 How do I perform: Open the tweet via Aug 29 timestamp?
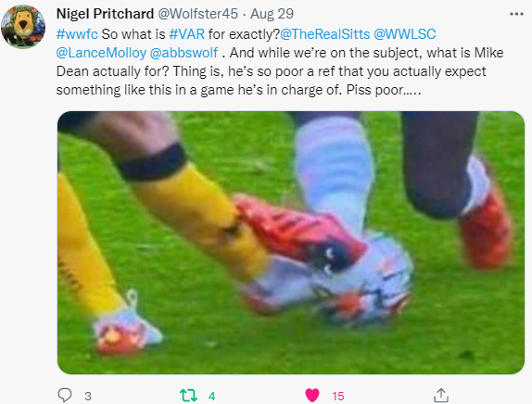[x=272, y=14]
